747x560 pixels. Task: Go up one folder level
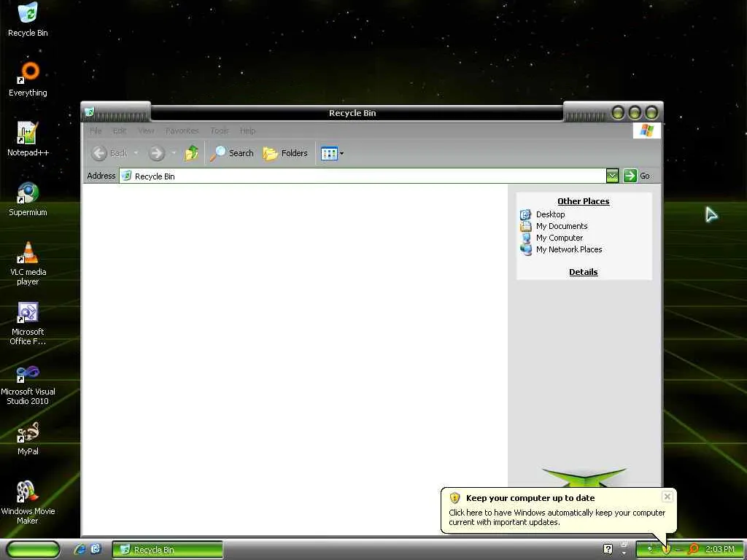point(192,153)
